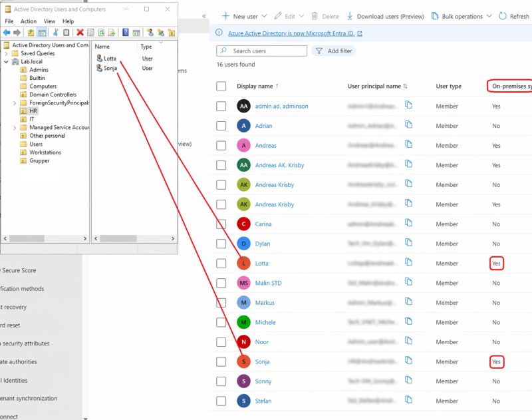
Task: Check the box next to Lotta
Action: [x=221, y=264]
